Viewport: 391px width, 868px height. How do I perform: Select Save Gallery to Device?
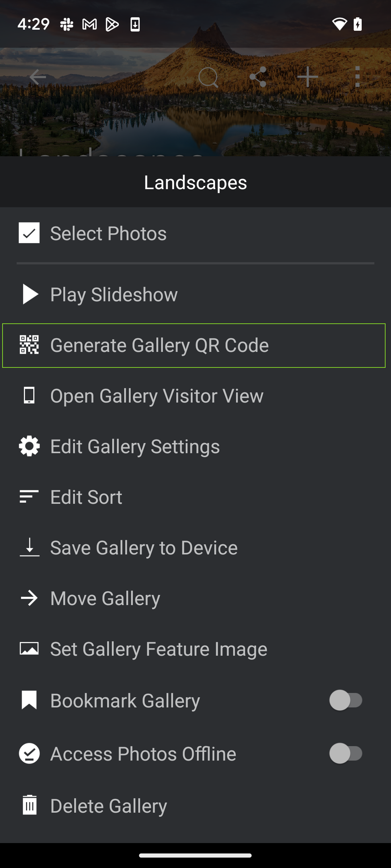(195, 548)
